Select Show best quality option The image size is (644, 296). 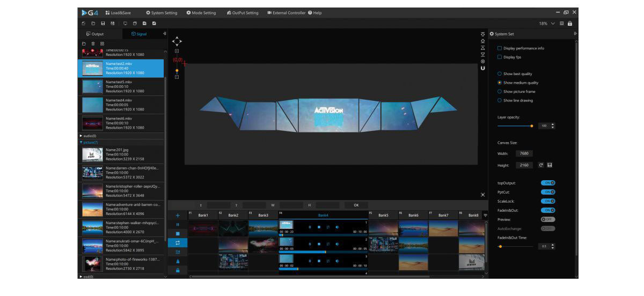(500, 73)
